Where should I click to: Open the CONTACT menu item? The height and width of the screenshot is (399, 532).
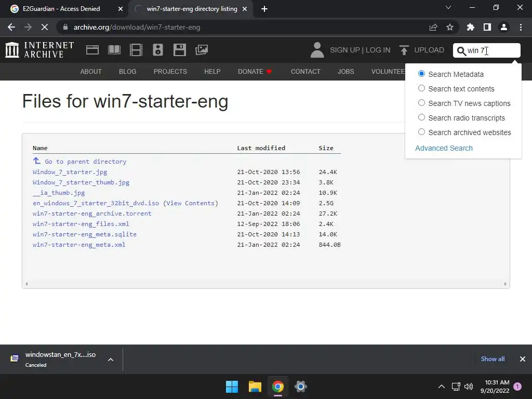305,72
